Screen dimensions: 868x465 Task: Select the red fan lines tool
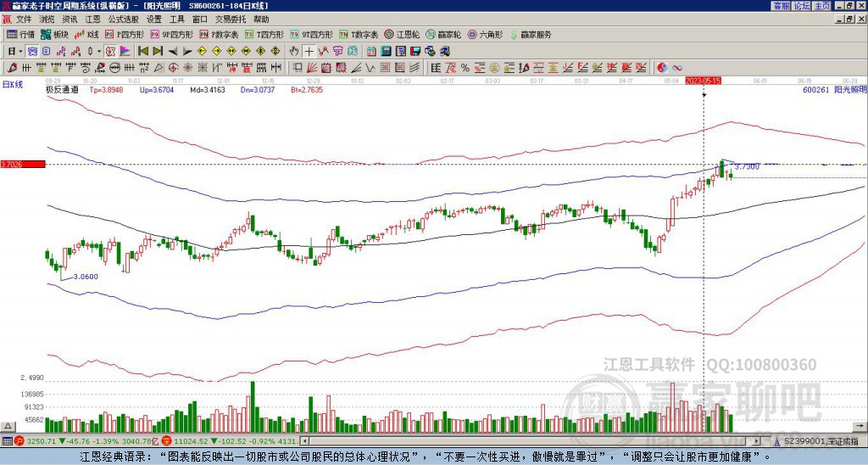point(312,68)
